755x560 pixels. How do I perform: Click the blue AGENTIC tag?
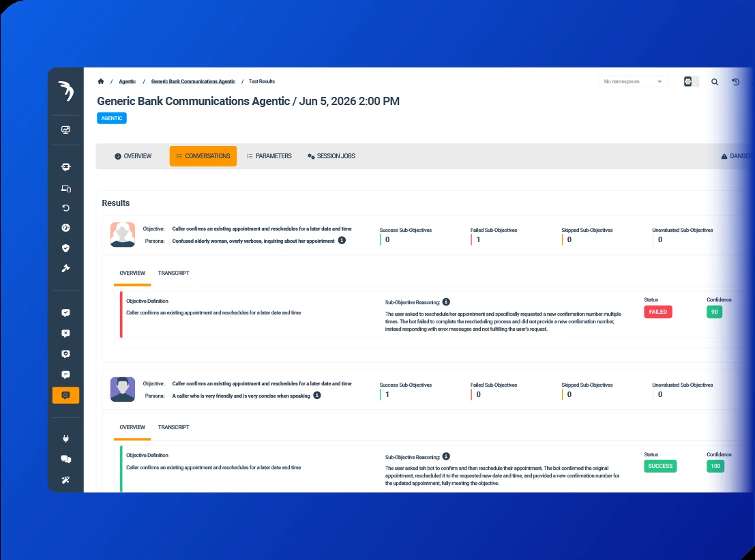click(112, 118)
